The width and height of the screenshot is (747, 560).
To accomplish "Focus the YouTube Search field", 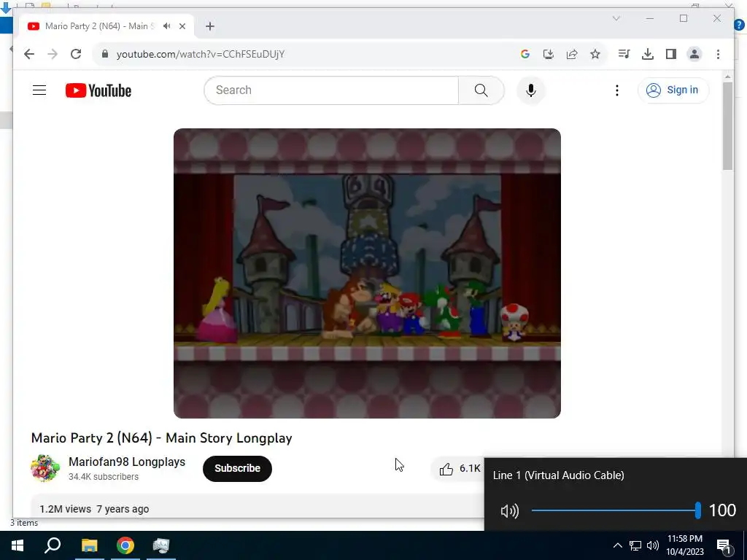I will pos(332,90).
